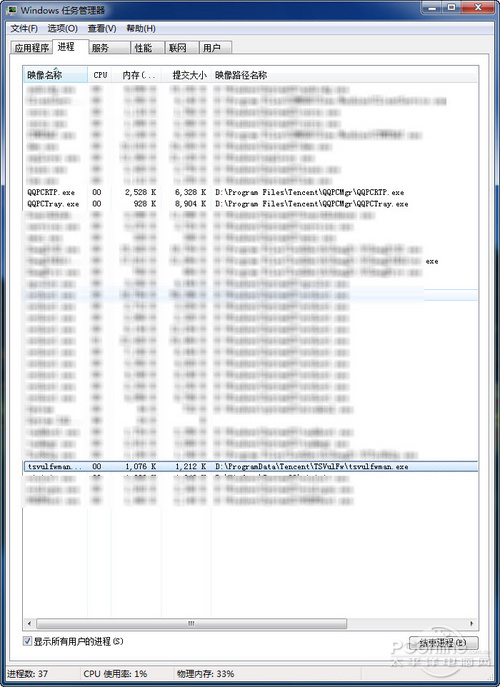Switch to the 用户 tab

pos(216,48)
